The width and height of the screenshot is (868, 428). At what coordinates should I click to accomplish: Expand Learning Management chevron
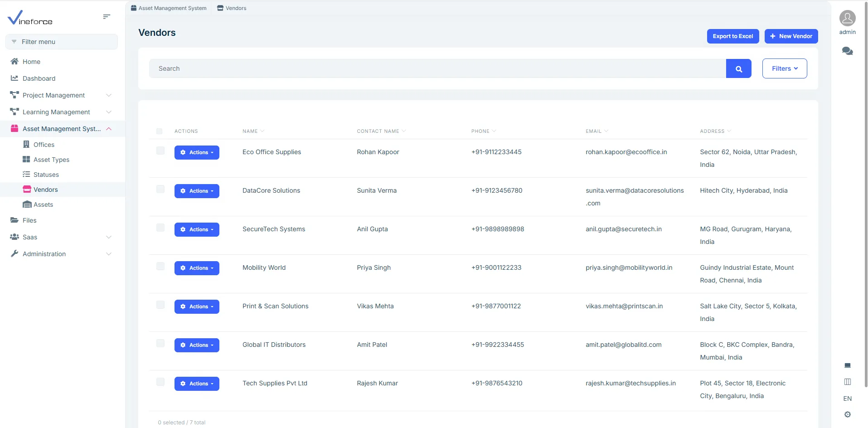[109, 112]
